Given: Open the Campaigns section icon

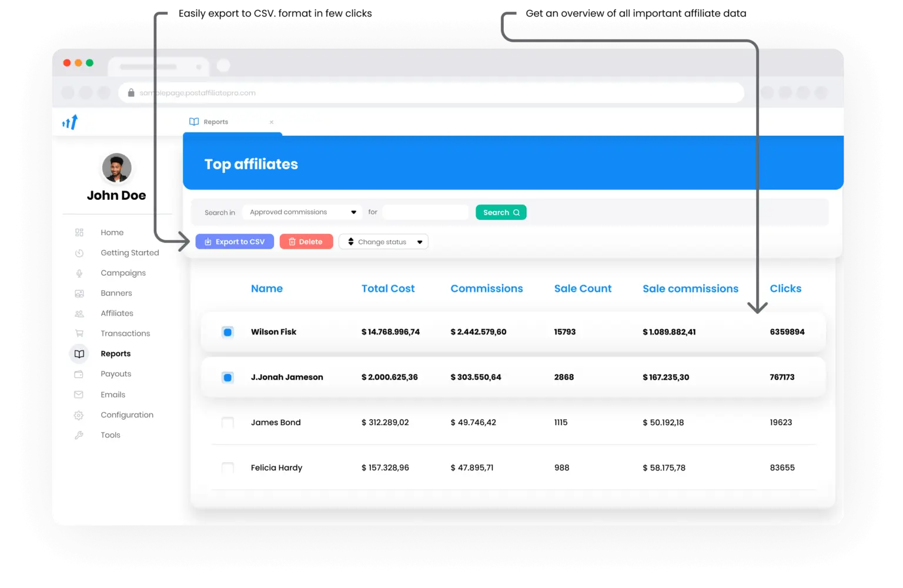Looking at the screenshot, I should 79,273.
